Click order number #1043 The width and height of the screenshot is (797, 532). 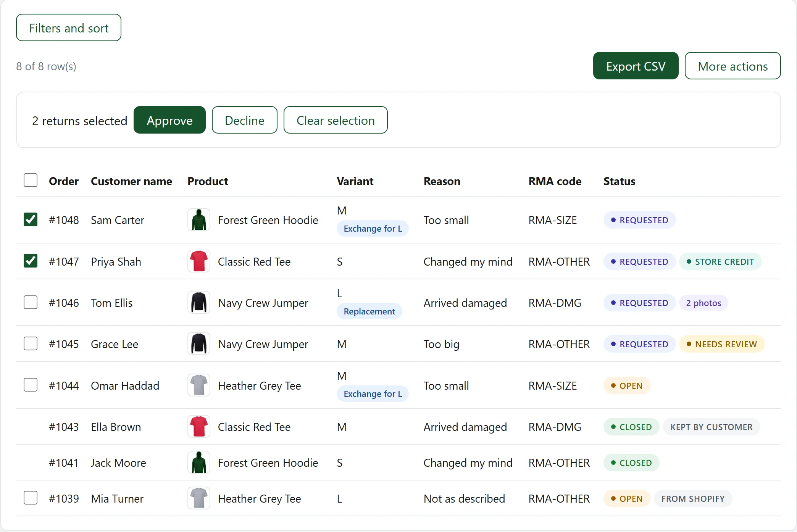(64, 427)
